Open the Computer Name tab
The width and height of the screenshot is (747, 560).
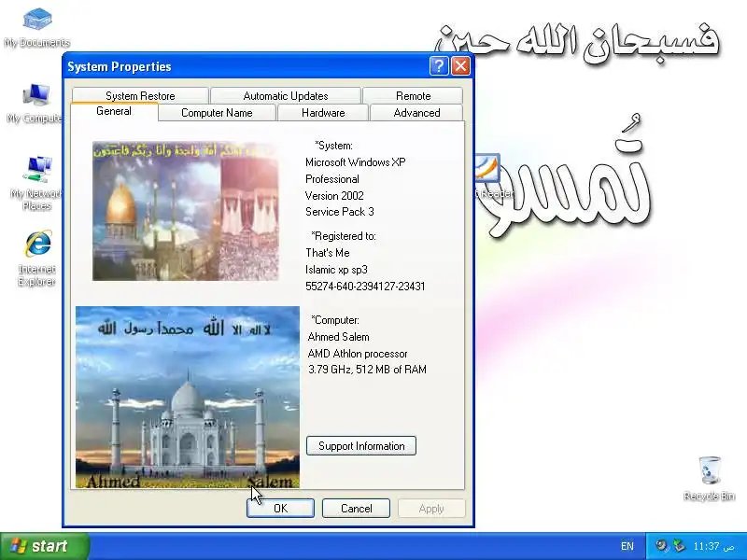coord(217,113)
